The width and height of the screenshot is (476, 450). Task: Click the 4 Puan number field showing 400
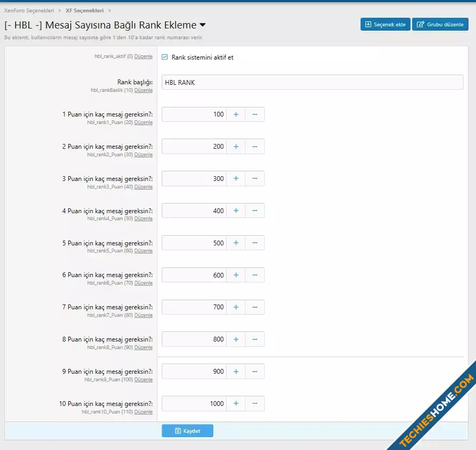pyautogui.click(x=194, y=211)
